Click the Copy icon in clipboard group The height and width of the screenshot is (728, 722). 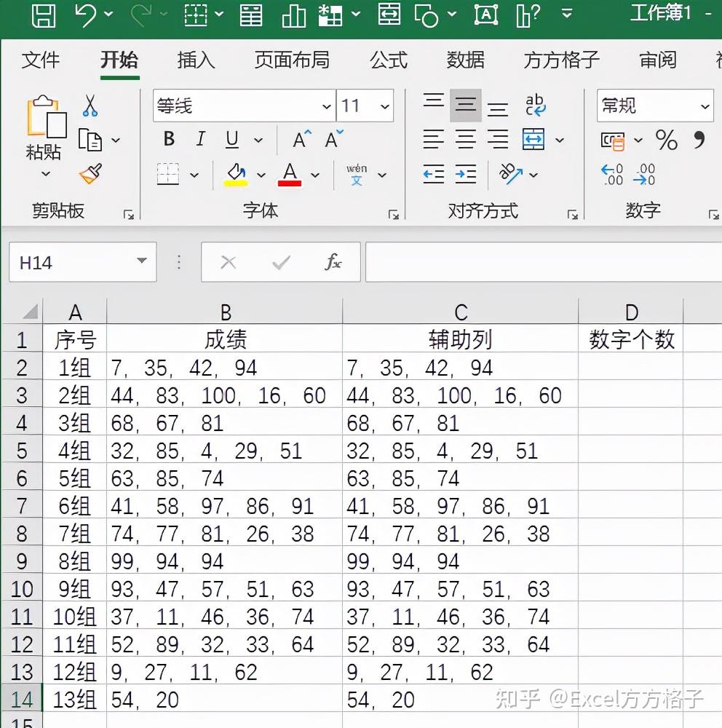point(90,140)
